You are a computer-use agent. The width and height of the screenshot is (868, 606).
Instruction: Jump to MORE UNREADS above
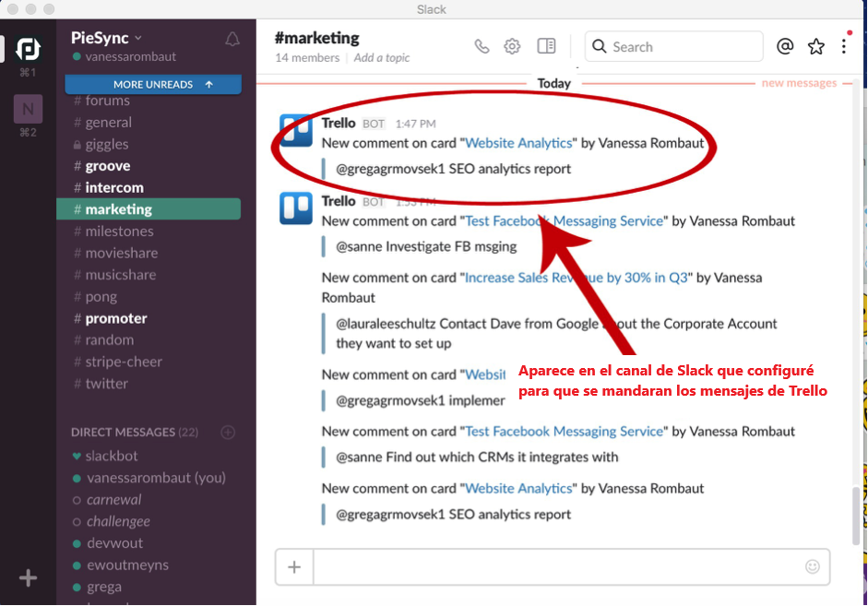153,84
